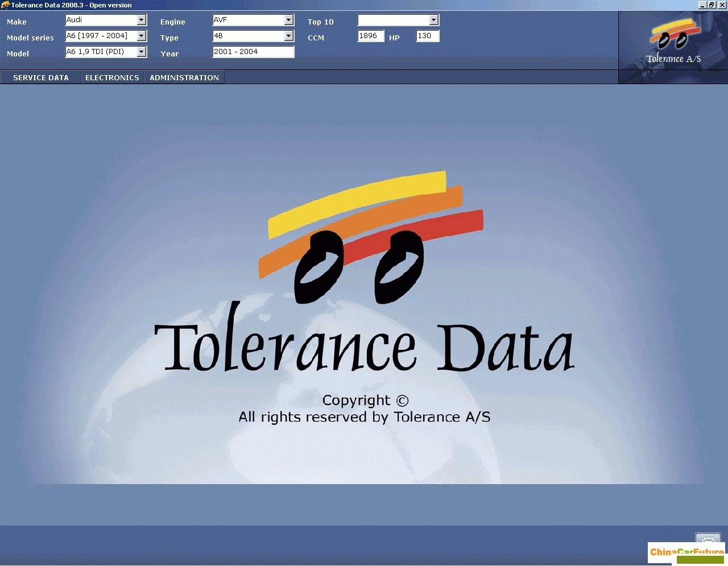Expand the Engine dropdown showing AVF
This screenshot has width=728, height=566.
[253, 20]
